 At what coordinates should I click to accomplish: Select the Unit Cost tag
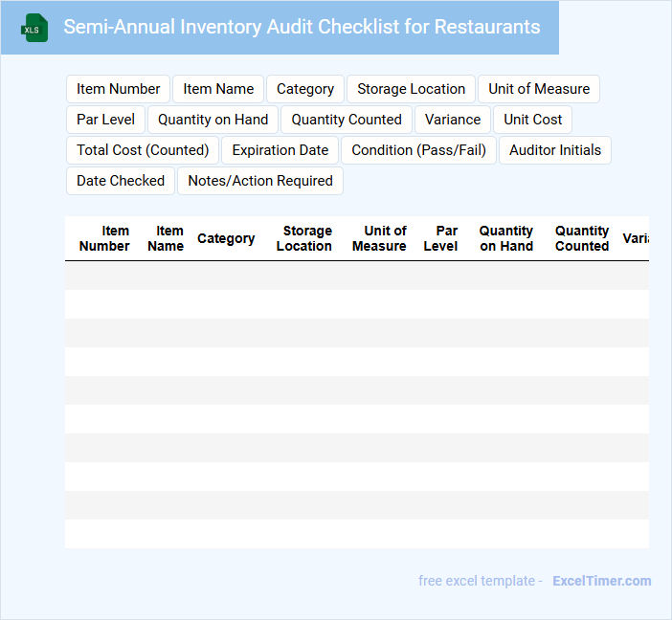(x=532, y=120)
